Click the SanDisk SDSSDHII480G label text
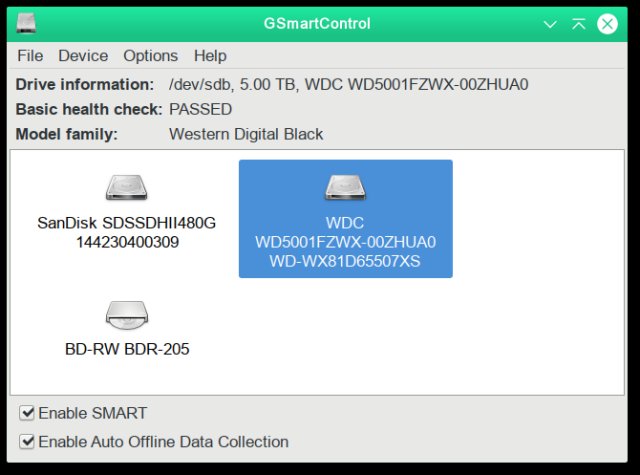640x475 pixels. (127, 223)
